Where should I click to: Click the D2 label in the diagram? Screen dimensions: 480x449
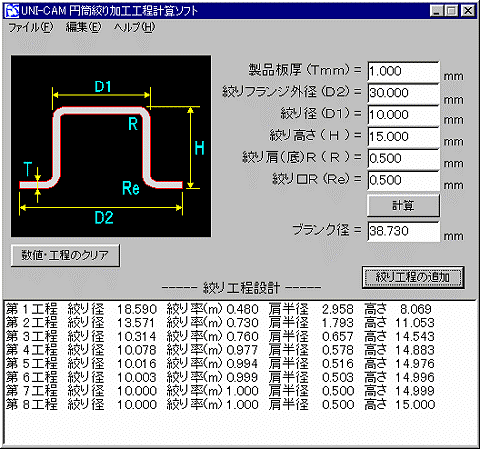[104, 218]
